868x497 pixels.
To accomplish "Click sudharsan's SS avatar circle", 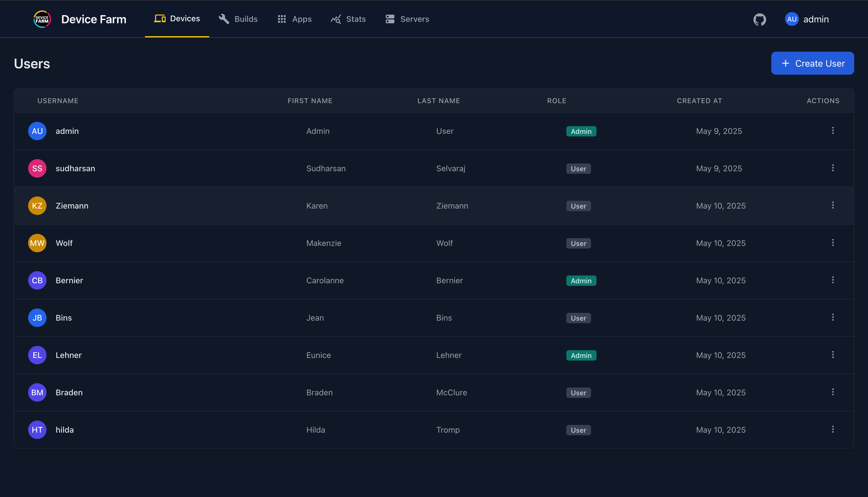I will (x=37, y=168).
